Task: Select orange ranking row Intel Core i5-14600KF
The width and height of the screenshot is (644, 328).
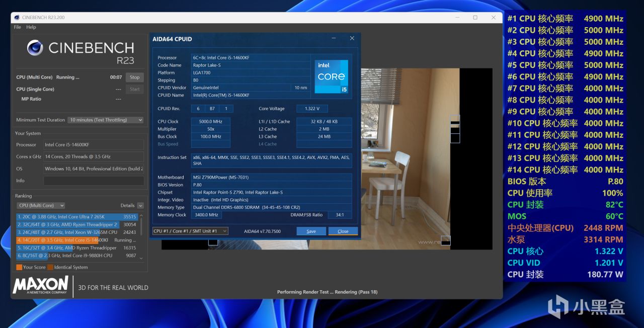Action: [77, 240]
